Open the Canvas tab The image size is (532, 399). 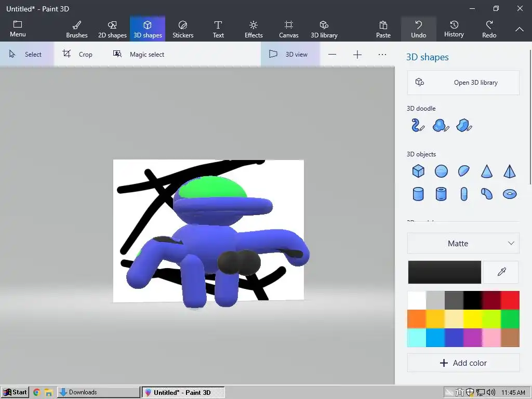click(289, 29)
